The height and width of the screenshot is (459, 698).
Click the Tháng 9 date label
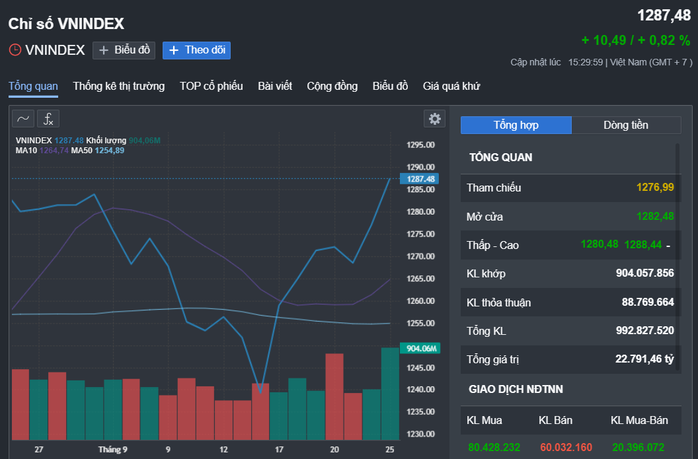pos(113,450)
